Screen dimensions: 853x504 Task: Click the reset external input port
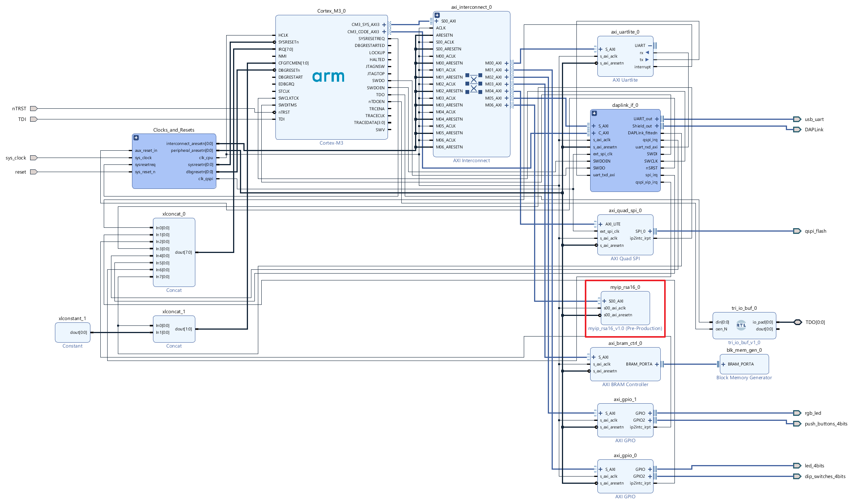point(33,172)
